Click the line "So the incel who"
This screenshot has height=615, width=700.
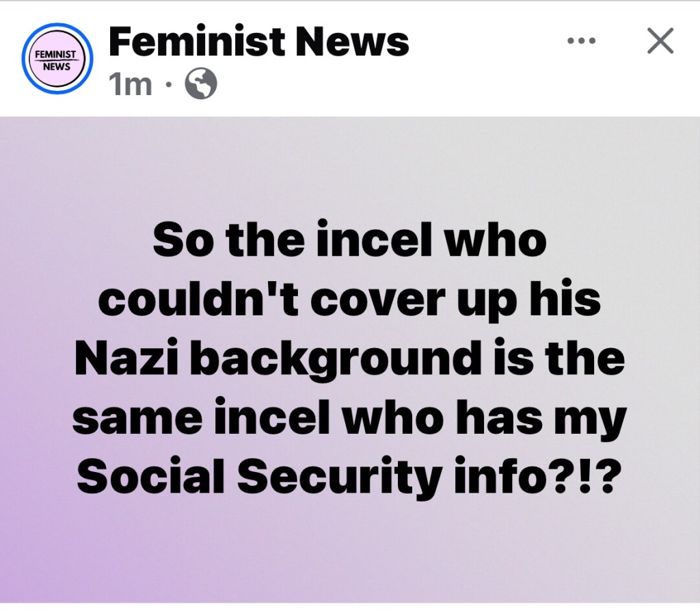click(349, 240)
